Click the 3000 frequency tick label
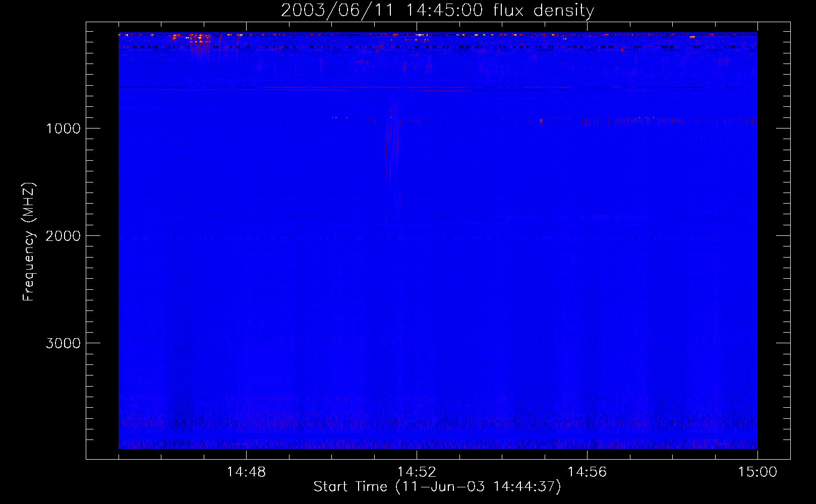Screen dimensions: 816x504 pos(63,343)
